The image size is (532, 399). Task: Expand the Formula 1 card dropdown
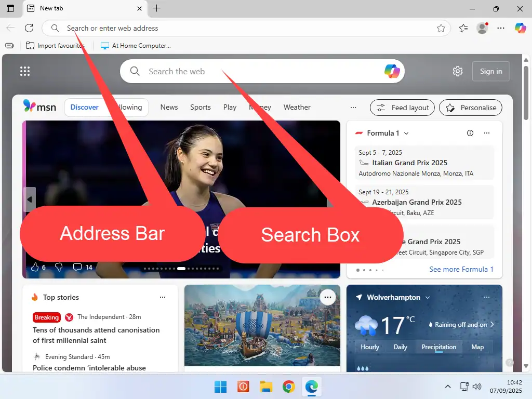point(406,133)
